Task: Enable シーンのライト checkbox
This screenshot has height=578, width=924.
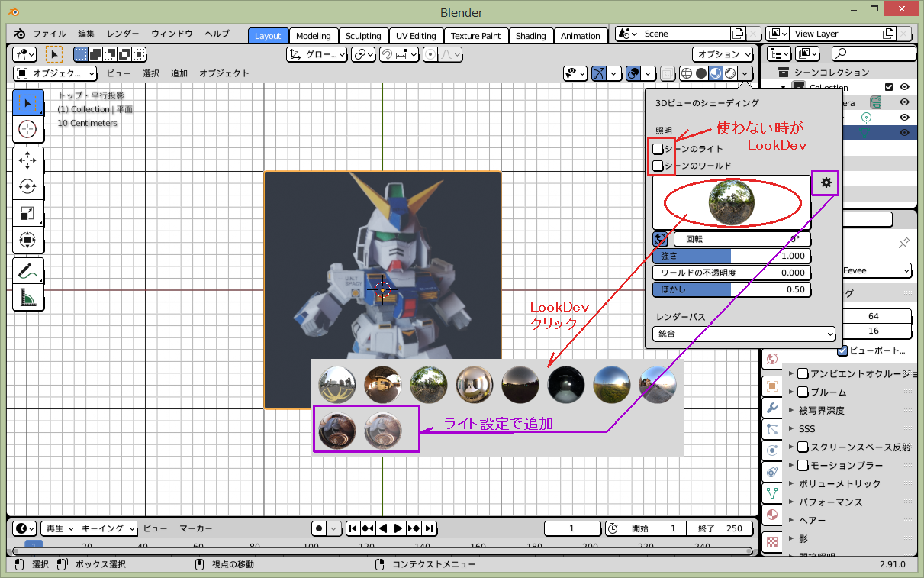Action: pyautogui.click(x=658, y=149)
